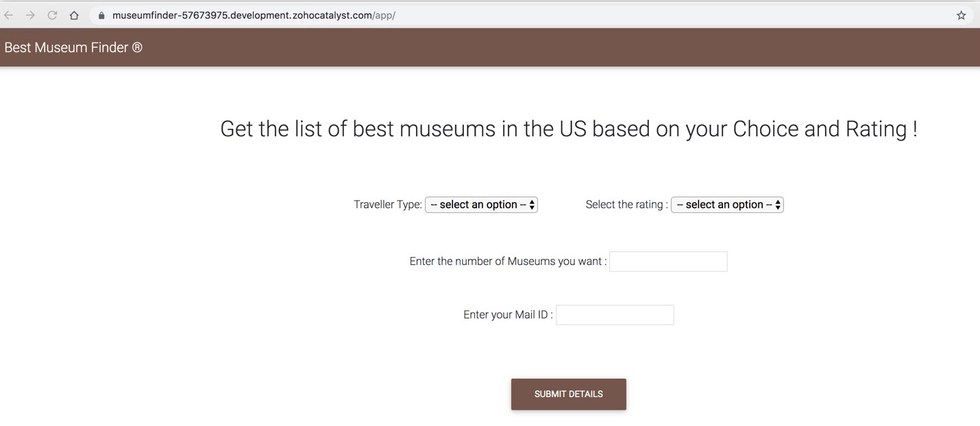The width and height of the screenshot is (980, 426).
Task: Click empty area of brown header bar
Action: [x=548, y=47]
